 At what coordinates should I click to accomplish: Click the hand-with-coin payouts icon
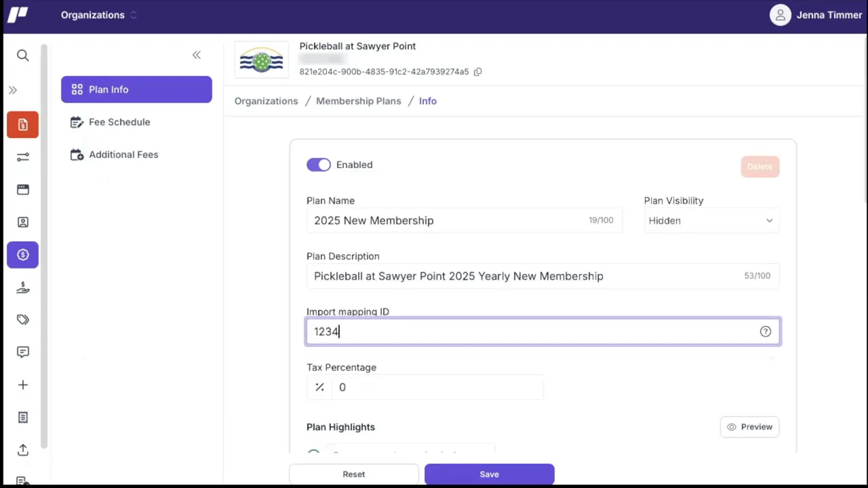pyautogui.click(x=22, y=287)
